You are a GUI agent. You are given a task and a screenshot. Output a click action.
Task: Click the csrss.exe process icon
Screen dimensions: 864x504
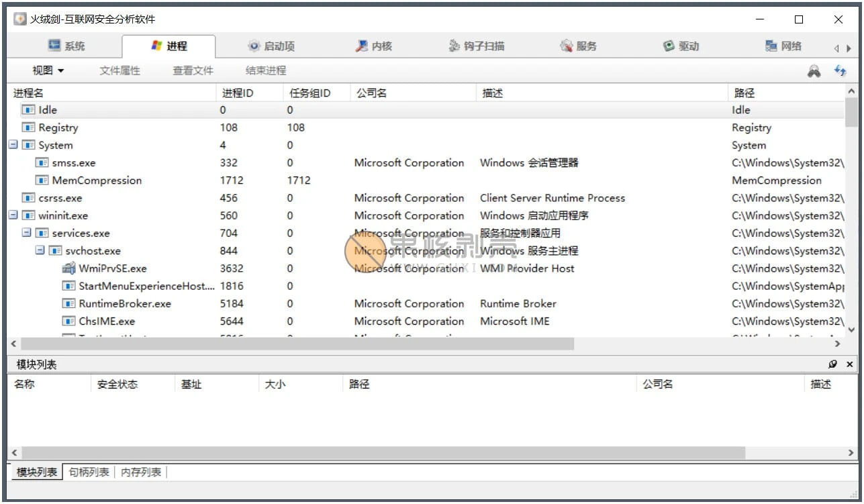[28, 198]
